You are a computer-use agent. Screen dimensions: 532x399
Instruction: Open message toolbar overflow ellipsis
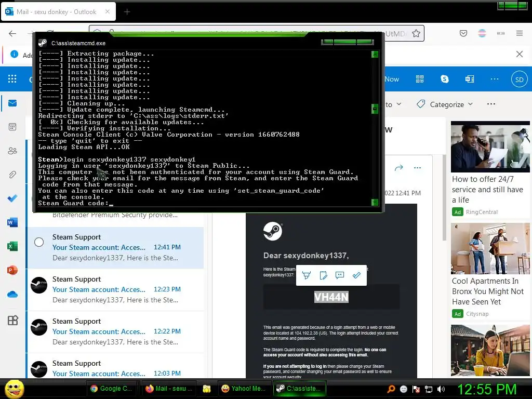click(x=491, y=104)
